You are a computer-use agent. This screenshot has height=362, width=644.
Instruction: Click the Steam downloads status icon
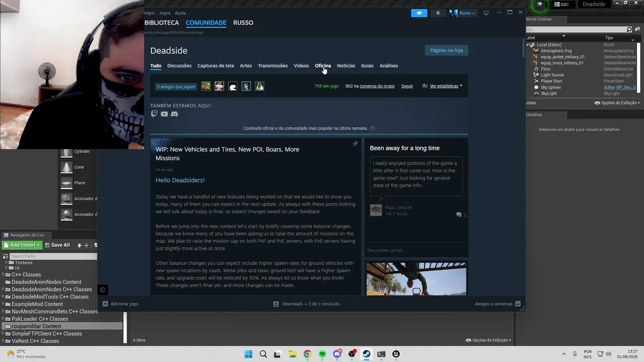click(x=276, y=304)
